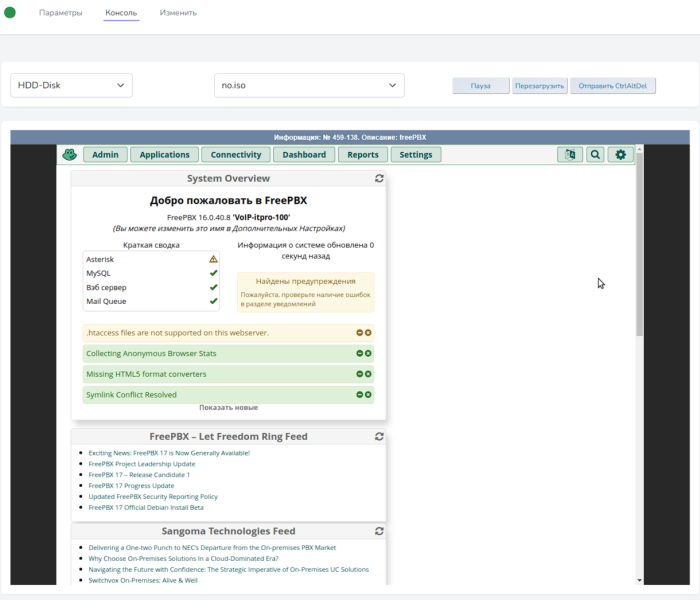This screenshot has width=700, height=600.
Task: Open the gear settings icon in FreePBX
Action: click(621, 155)
